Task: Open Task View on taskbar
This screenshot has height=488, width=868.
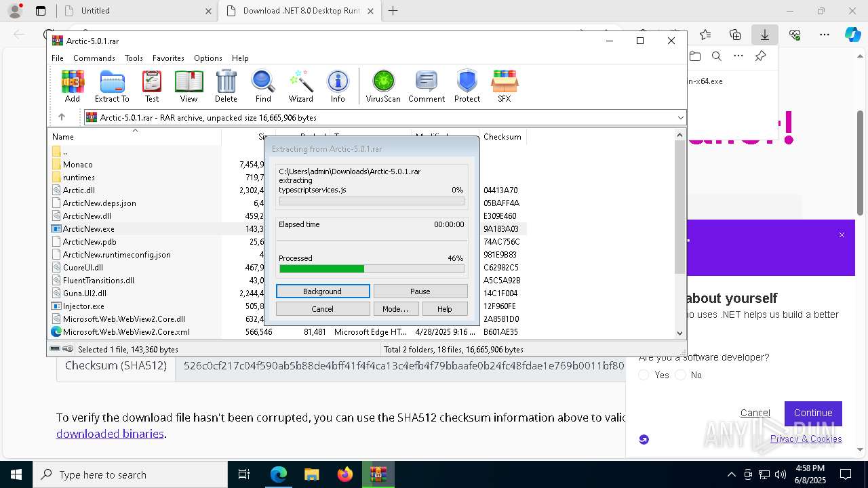Action: click(x=244, y=474)
